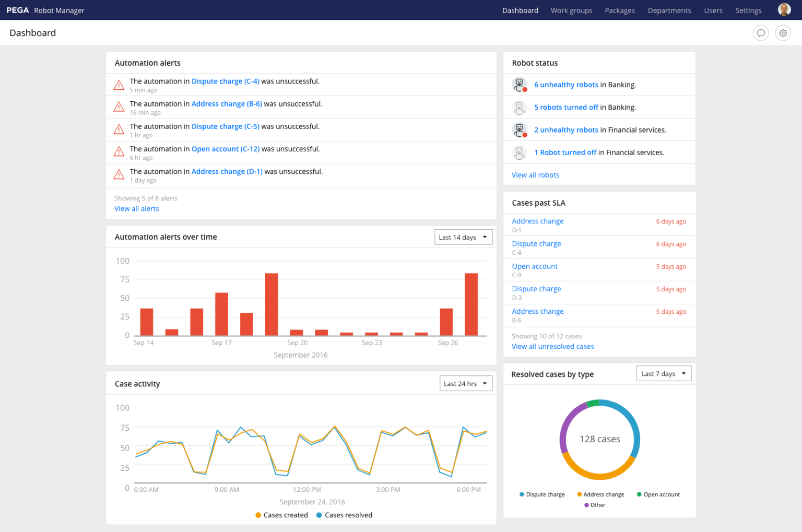Open the Packages navigation item
802x532 pixels.
(x=620, y=10)
